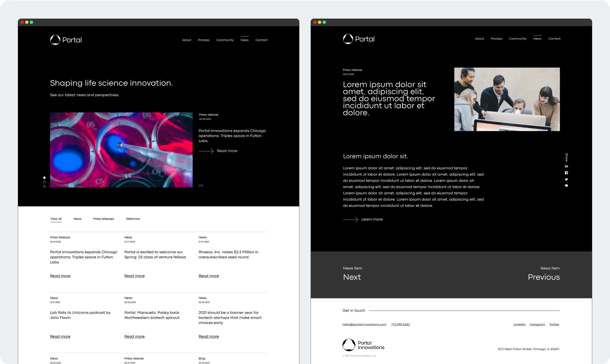Screen dimensions: 610x364
Task: Click the arrow beside Learn more
Action: (350, 219)
